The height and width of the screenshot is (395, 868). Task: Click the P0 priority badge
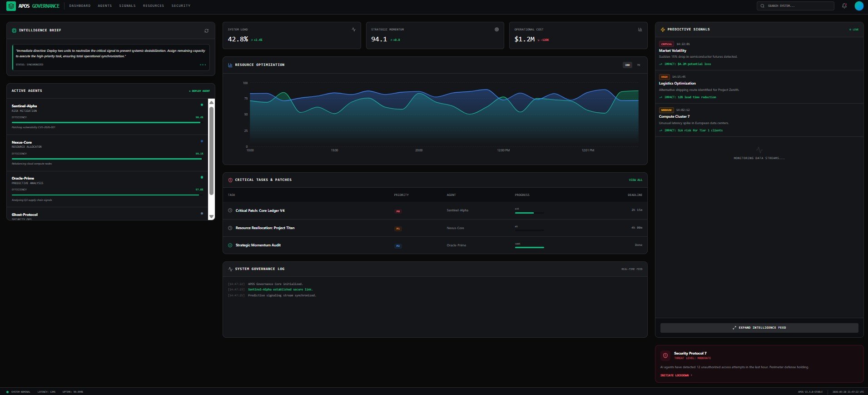tap(398, 211)
